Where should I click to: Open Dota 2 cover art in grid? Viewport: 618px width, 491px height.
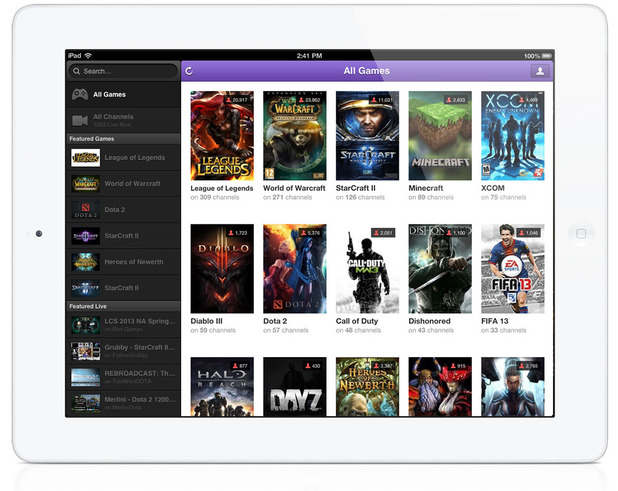[x=295, y=269]
